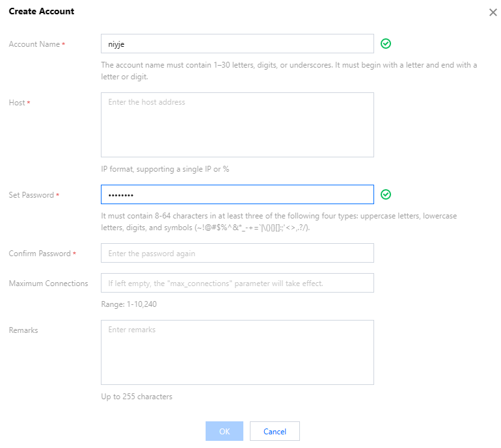Click the IP format helper text

click(x=165, y=169)
